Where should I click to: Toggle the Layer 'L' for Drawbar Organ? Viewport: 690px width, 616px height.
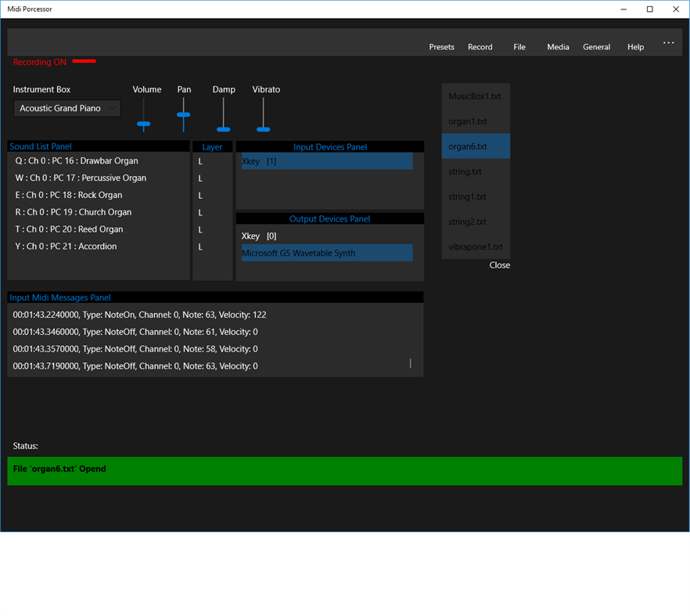point(200,160)
